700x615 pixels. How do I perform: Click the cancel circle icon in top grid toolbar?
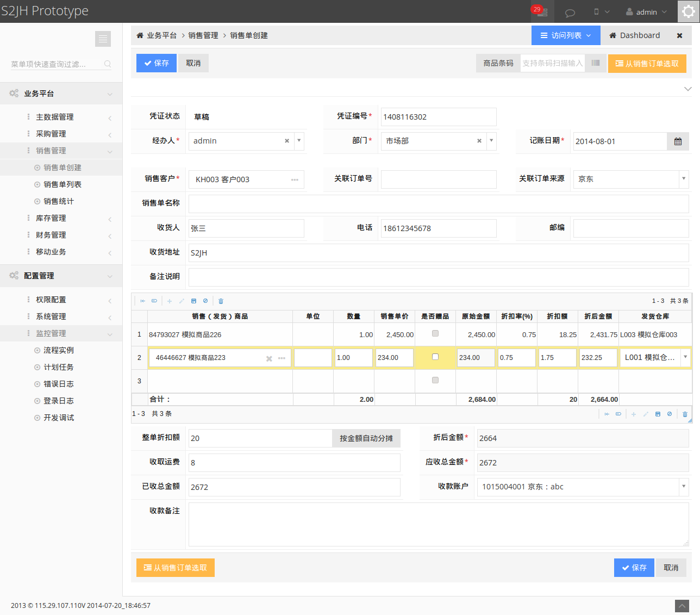(205, 301)
